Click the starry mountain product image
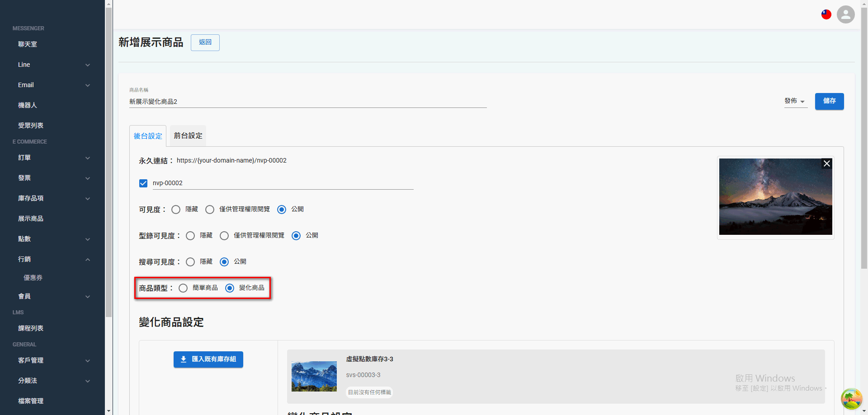This screenshot has height=415, width=868. click(x=776, y=196)
